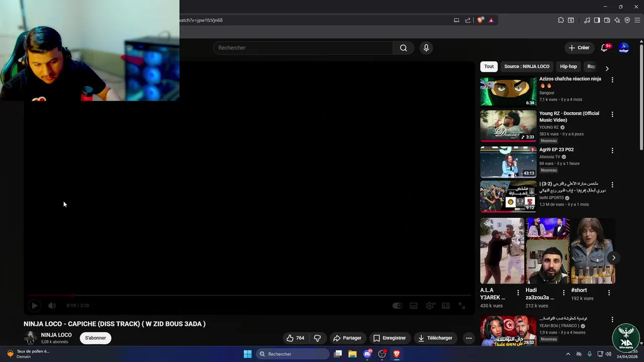Open the beIN SPORTS match summary thumbnail
This screenshot has width=644, height=362.
point(508,197)
